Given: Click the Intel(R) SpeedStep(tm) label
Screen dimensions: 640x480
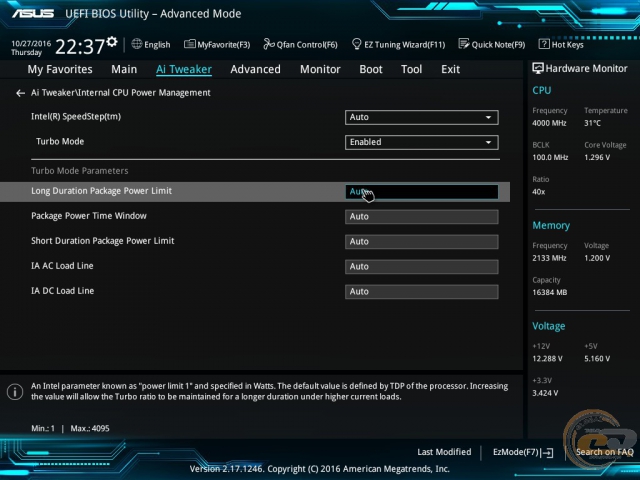Looking at the screenshot, I should [76, 117].
